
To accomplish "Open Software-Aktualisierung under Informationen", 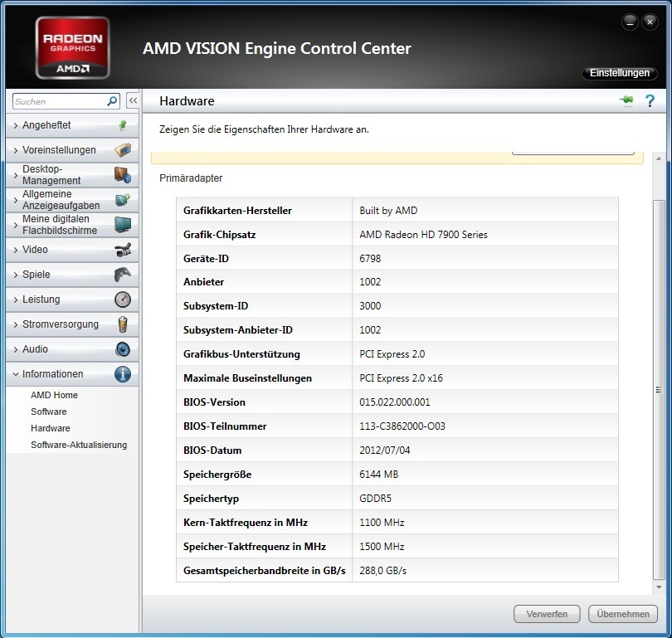I will 79,445.
